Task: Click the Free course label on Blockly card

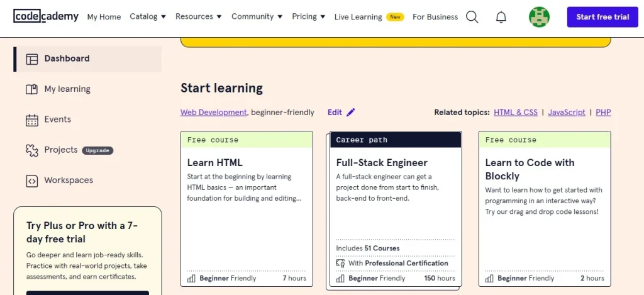Action: coord(511,140)
